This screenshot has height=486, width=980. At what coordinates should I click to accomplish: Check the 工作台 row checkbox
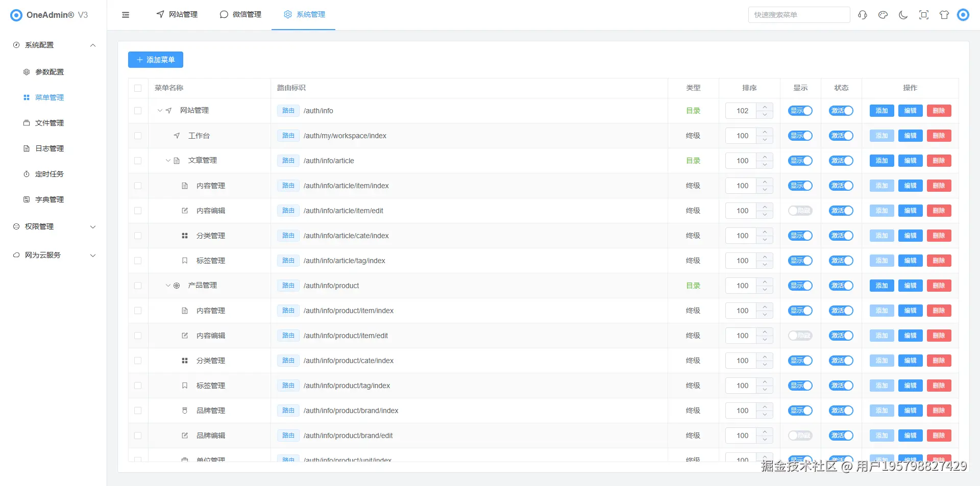pos(138,136)
